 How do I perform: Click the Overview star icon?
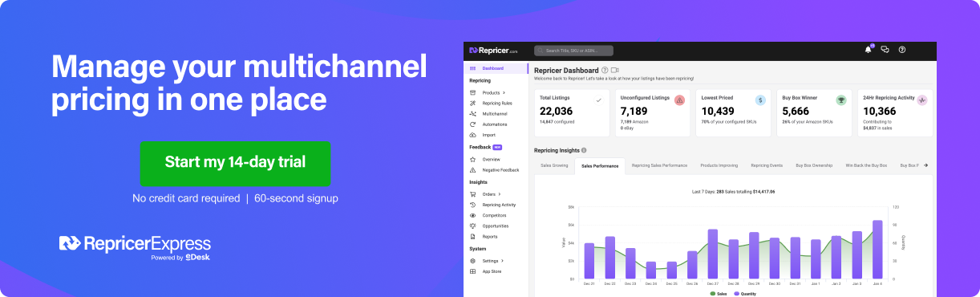(x=472, y=160)
